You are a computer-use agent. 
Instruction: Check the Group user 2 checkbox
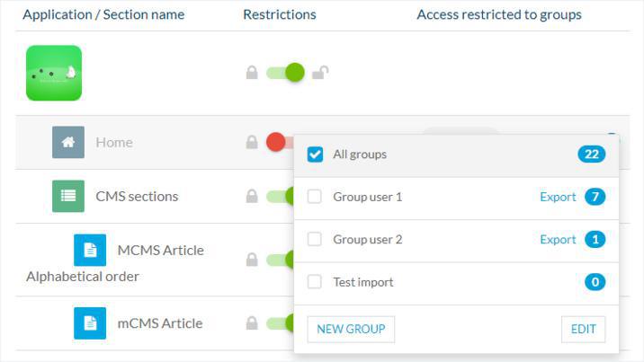click(x=315, y=239)
